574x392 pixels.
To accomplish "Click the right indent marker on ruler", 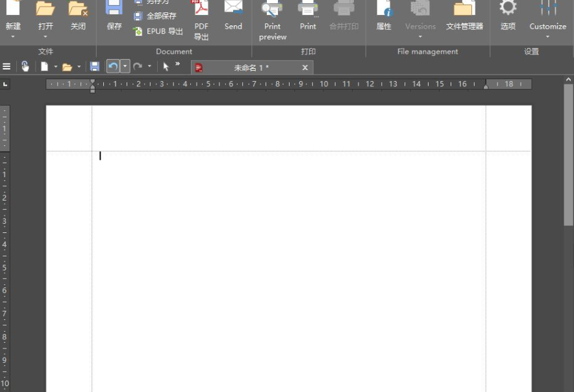I will [486, 86].
